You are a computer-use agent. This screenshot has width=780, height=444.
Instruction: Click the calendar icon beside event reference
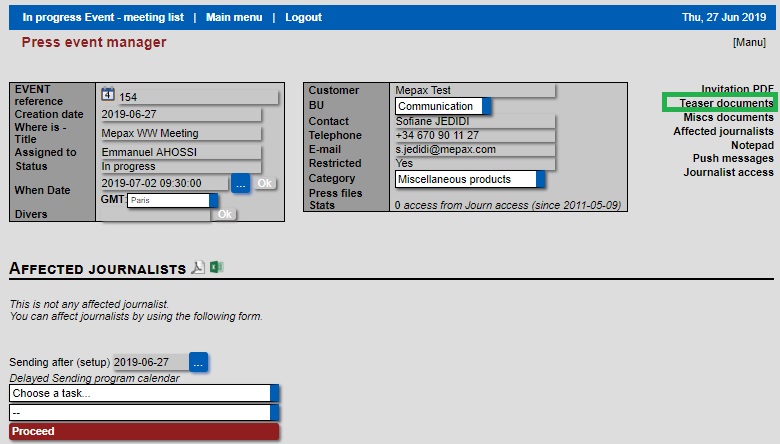pyautogui.click(x=108, y=94)
